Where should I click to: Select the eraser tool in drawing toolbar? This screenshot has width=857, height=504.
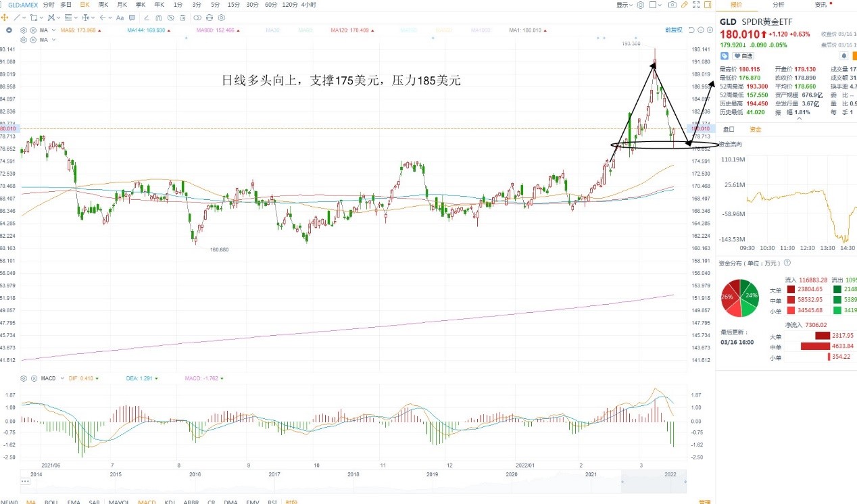[x=147, y=18]
